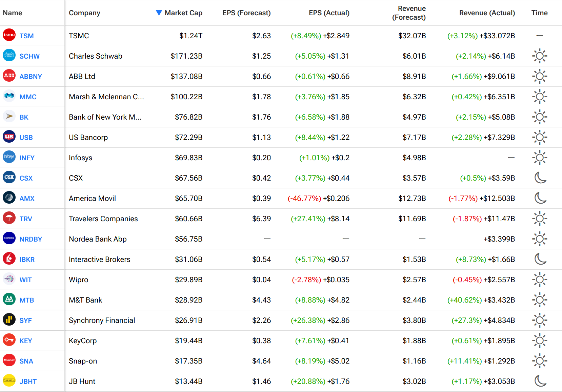
Task: Open the WIT ticker link
Action: tap(25, 280)
